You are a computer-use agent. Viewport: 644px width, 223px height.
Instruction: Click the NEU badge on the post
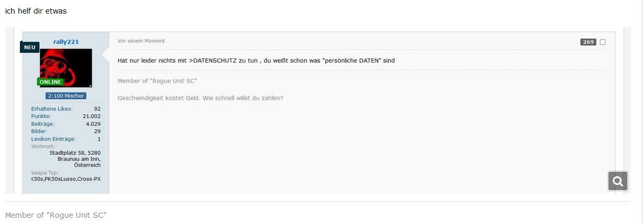click(30, 47)
